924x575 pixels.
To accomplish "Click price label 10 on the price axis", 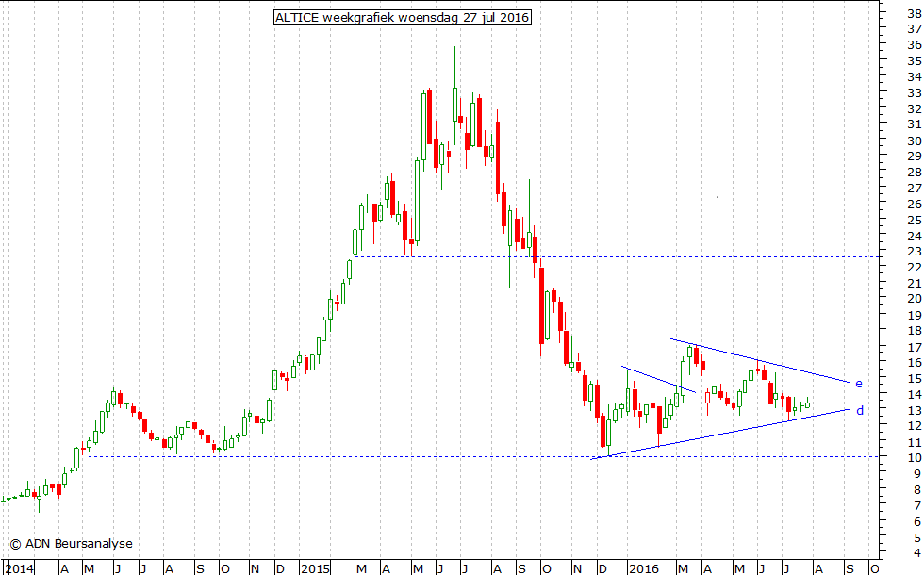I will 915,458.
